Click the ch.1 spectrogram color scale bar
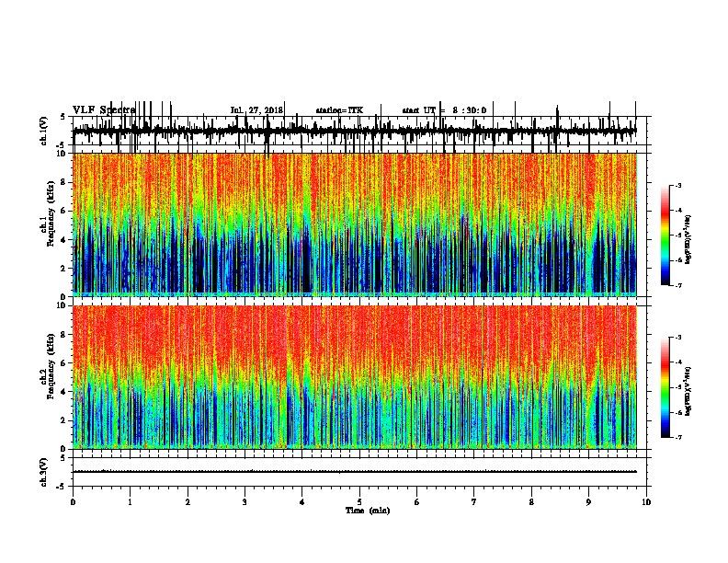Image resolution: width=728 pixels, height=563 pixels. click(x=665, y=236)
